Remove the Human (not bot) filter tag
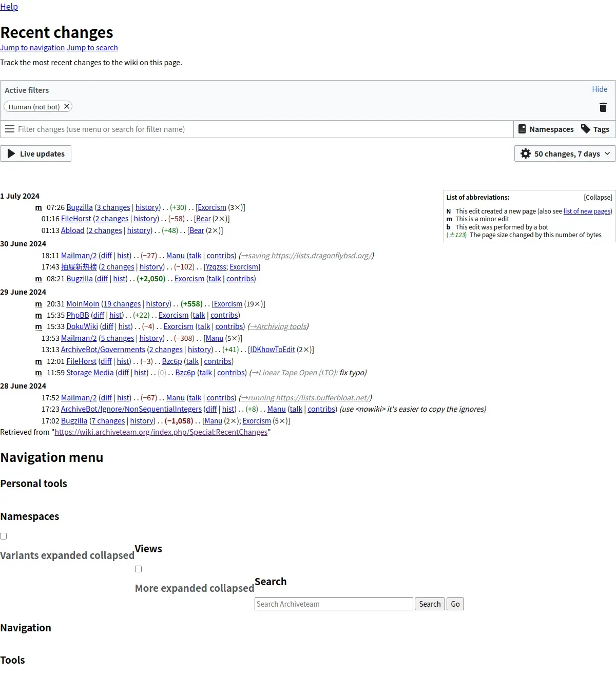616x676 pixels. pyautogui.click(x=66, y=107)
